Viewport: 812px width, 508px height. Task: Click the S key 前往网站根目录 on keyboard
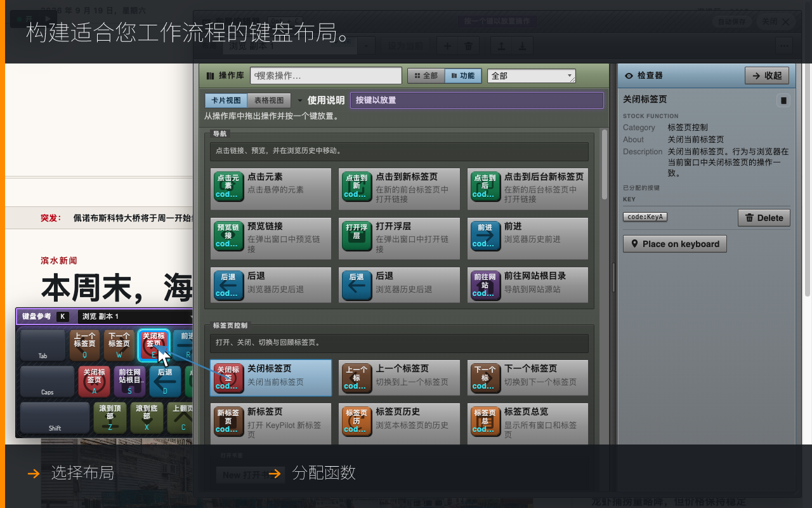[x=129, y=382]
